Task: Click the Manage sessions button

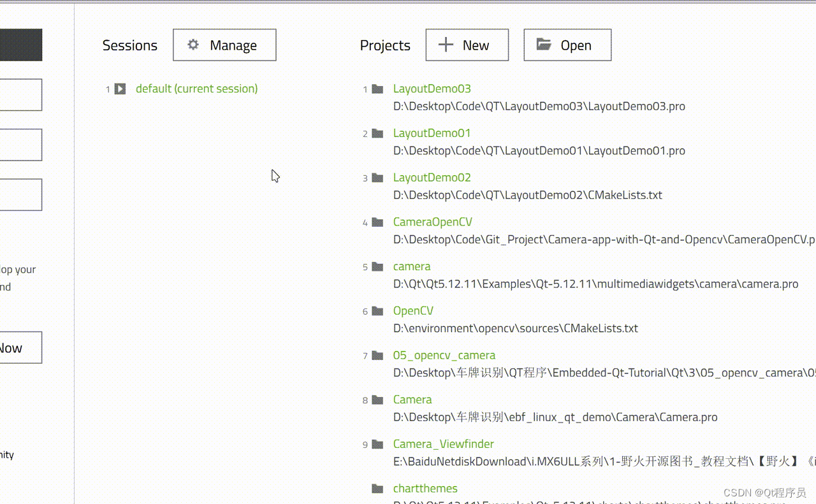Action: pyautogui.click(x=224, y=45)
